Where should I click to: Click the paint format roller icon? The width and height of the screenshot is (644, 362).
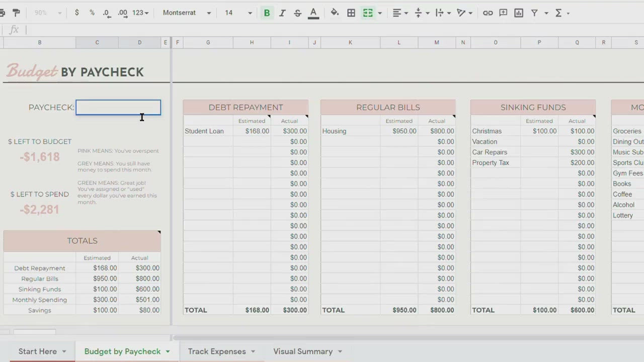point(16,13)
